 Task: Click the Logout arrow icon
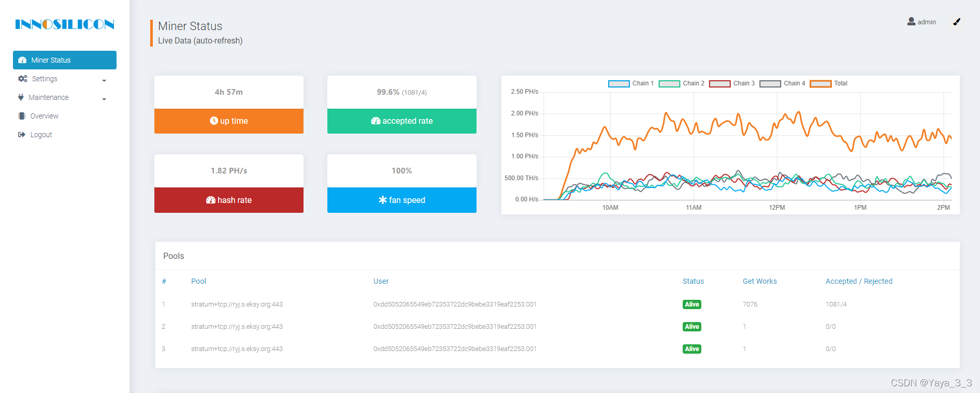click(x=22, y=135)
